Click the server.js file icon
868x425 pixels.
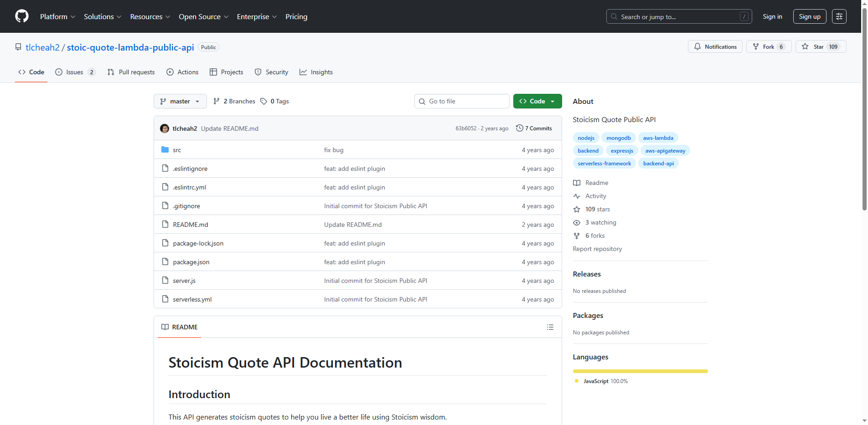tap(165, 281)
